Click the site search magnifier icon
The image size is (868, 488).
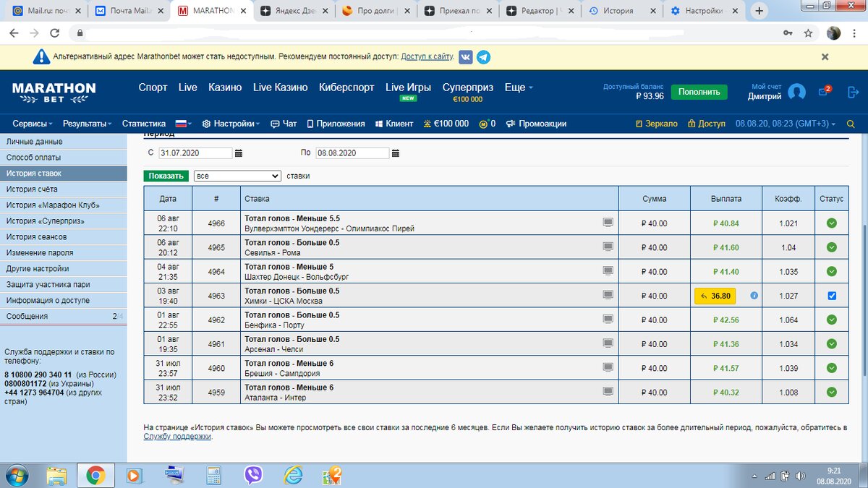tap(851, 124)
